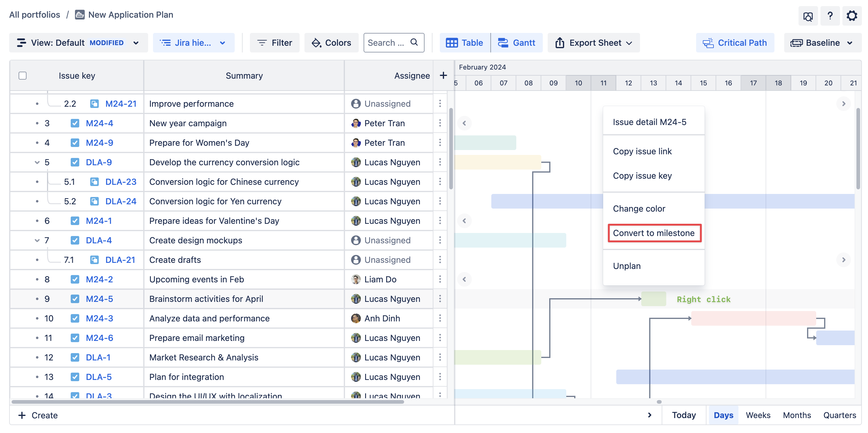Image resolution: width=868 pixels, height=433 pixels.
Task: Click Critical Path toolbar button
Action: pyautogui.click(x=735, y=43)
